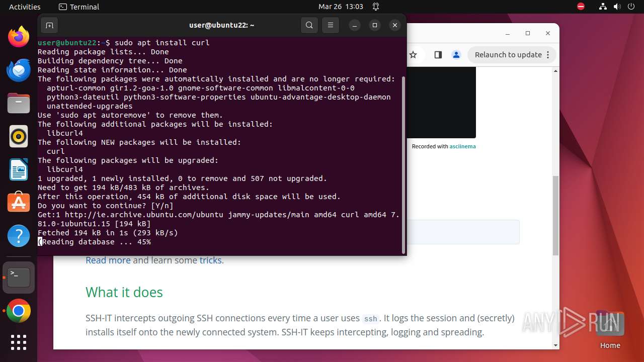The width and height of the screenshot is (644, 362).
Task: Bookmark this page star in Chrome
Action: pos(413,55)
